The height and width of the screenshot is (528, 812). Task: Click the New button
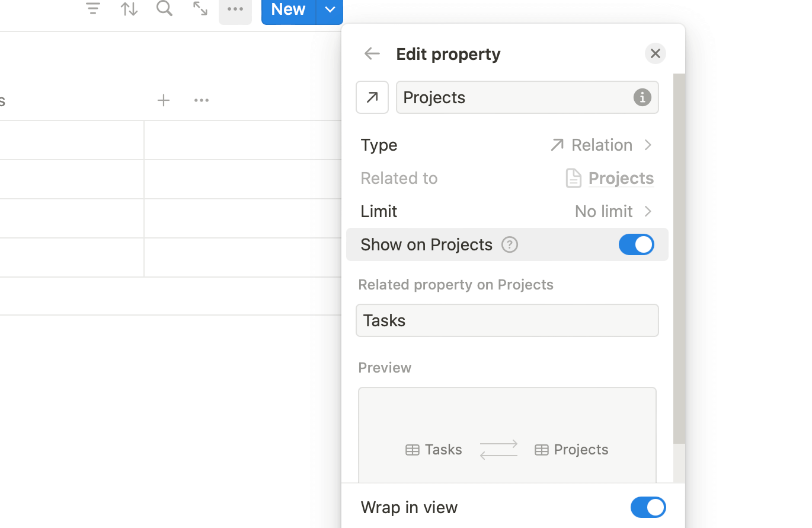(288, 9)
